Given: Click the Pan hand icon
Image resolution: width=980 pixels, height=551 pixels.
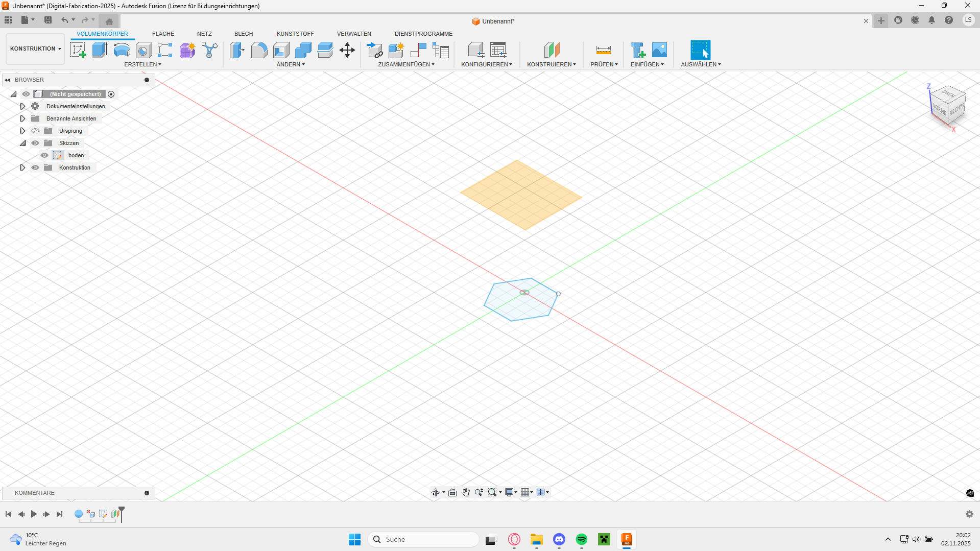Looking at the screenshot, I should click(466, 492).
